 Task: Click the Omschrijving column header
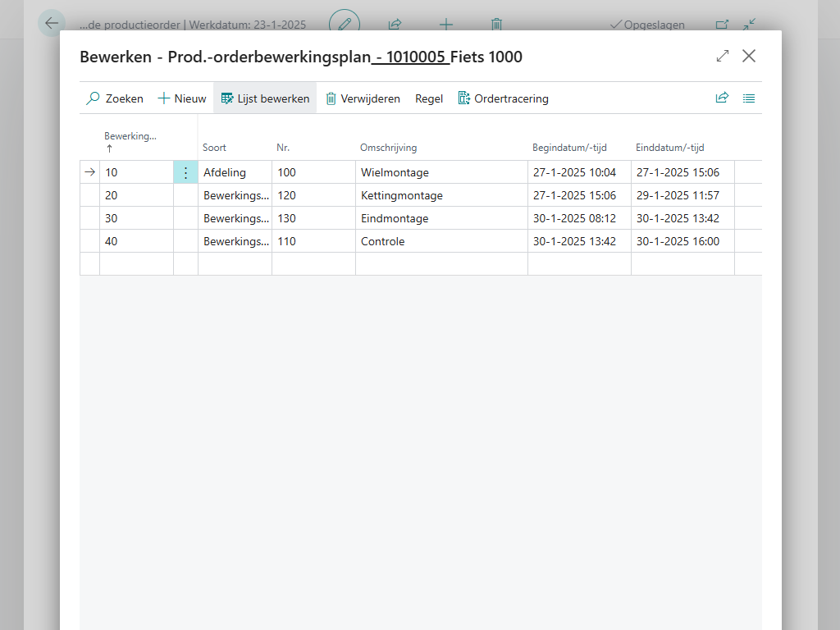pos(388,148)
